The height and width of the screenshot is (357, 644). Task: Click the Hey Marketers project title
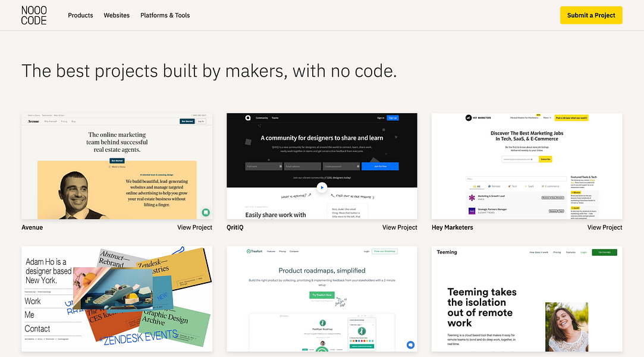(x=452, y=227)
